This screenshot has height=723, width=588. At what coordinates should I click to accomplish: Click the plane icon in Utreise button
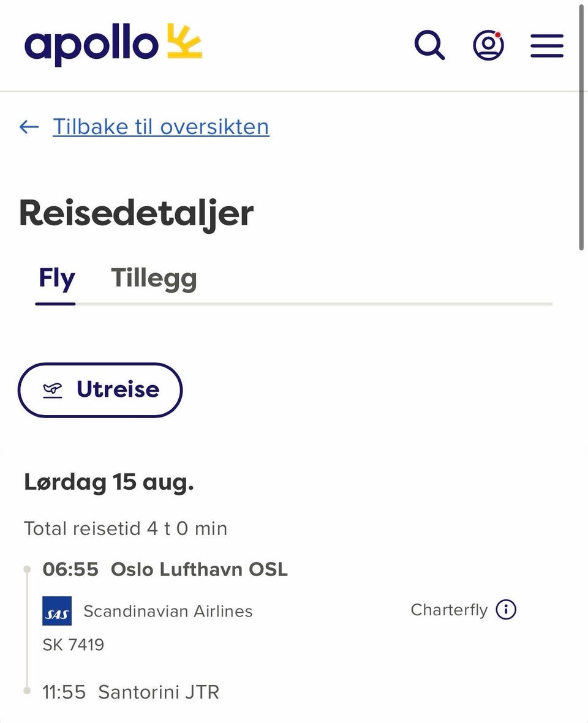[53, 390]
